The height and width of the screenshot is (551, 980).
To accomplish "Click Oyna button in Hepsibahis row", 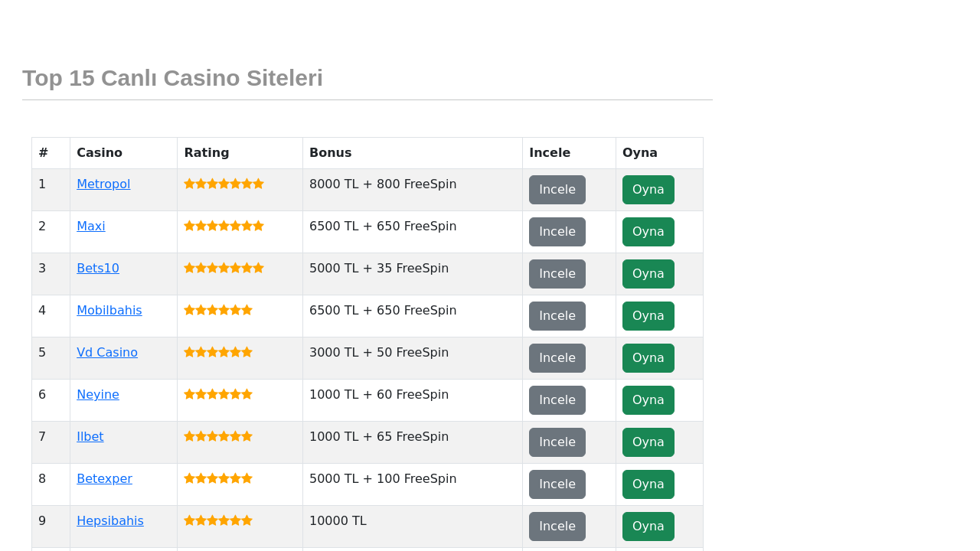I will [648, 527].
